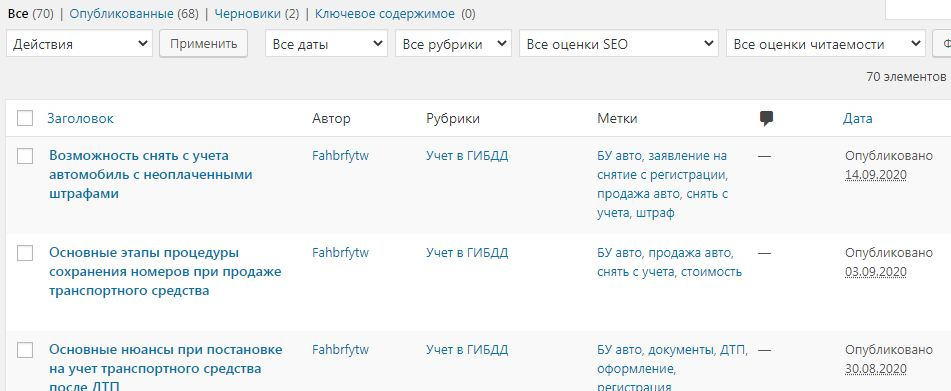Click the Учет в ГИБДД category in second row
The image size is (951, 391).
pyautogui.click(x=467, y=253)
